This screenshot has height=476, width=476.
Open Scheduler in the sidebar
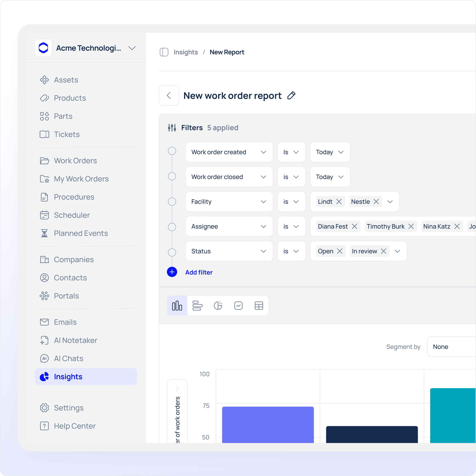[x=72, y=215]
